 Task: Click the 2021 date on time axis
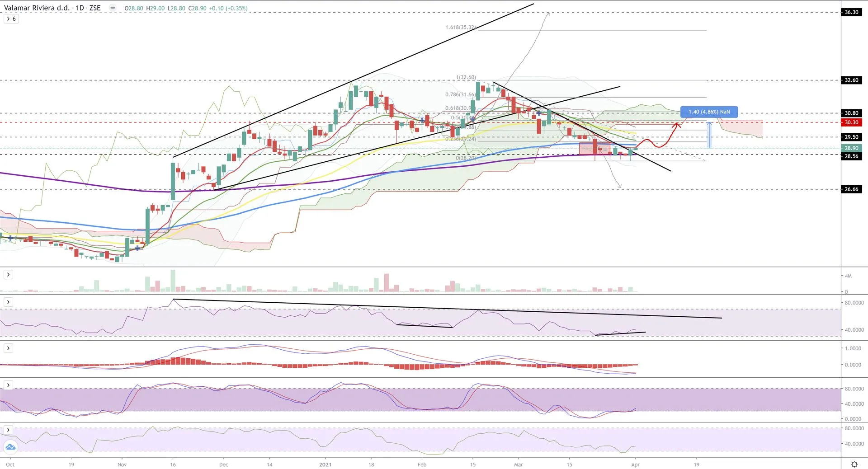325,464
